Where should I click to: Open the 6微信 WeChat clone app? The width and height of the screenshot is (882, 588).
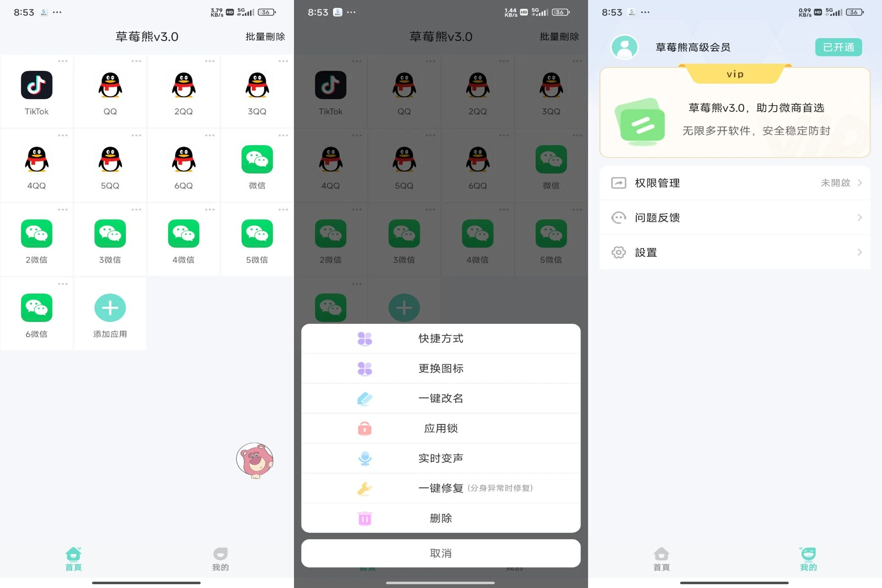click(36, 307)
